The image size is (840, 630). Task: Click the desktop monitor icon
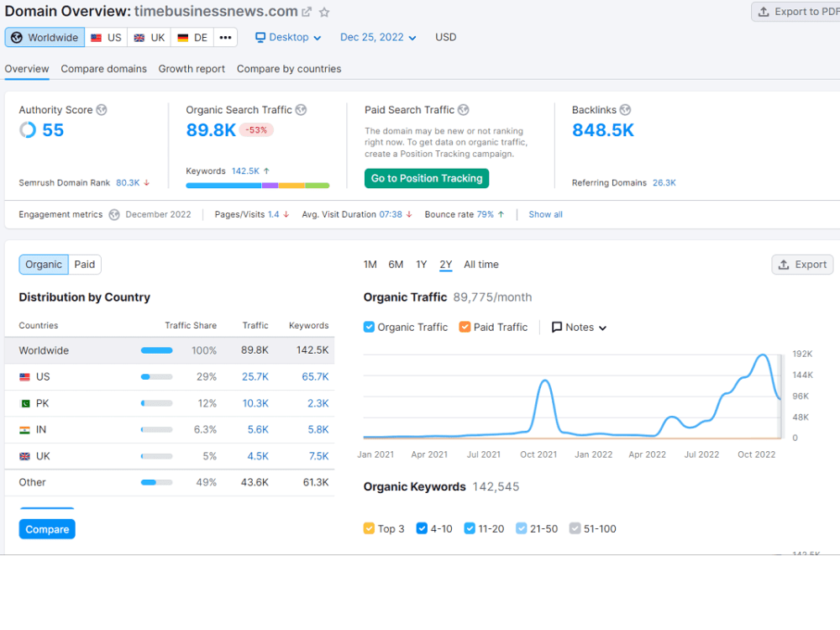260,37
